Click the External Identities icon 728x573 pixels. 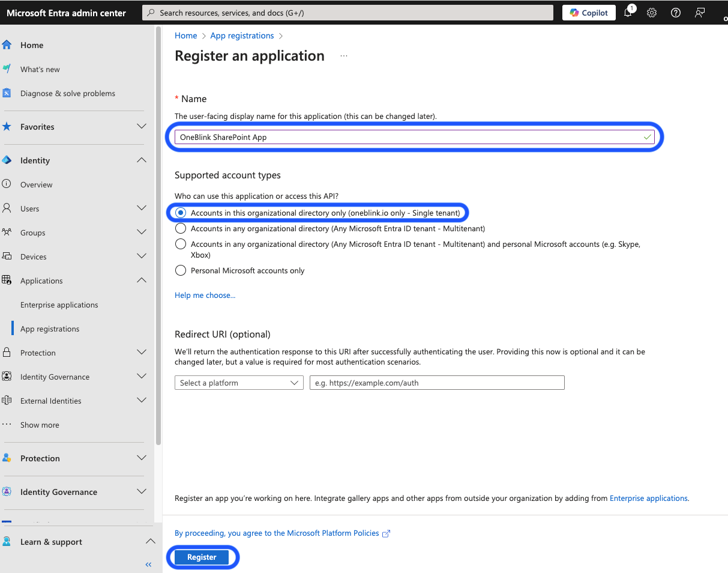click(7, 401)
